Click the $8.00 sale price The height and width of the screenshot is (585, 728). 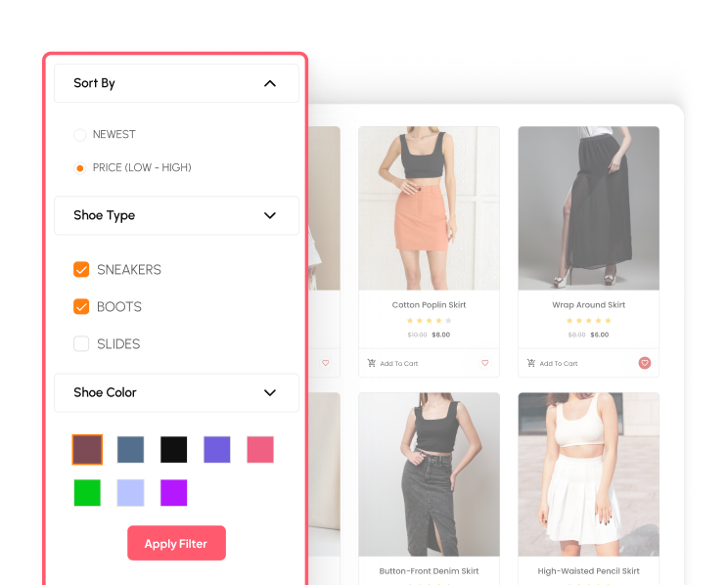coord(441,335)
